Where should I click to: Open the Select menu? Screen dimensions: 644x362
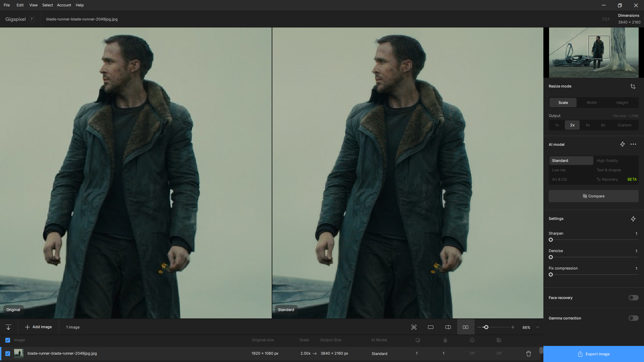(47, 5)
